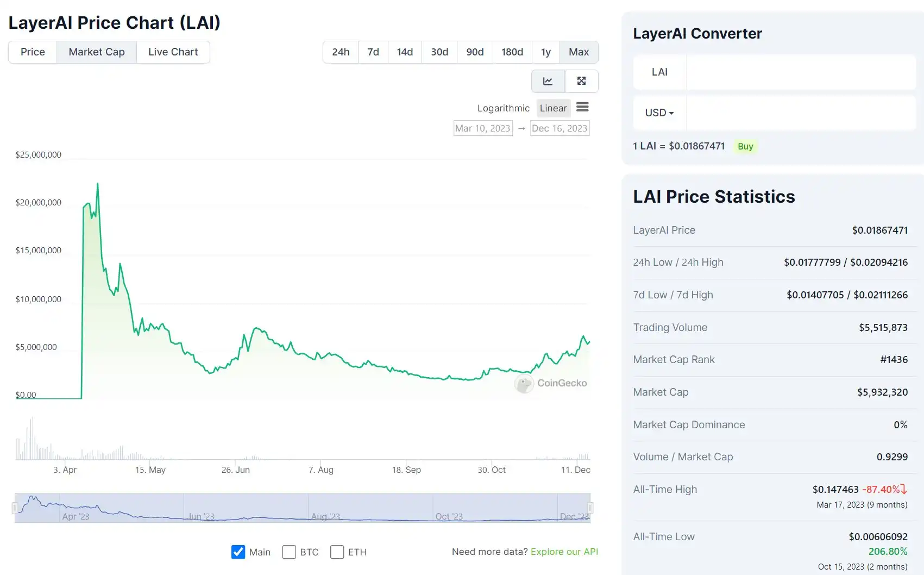The width and height of the screenshot is (924, 575).
Task: Open the USD currency dropdown
Action: point(659,113)
